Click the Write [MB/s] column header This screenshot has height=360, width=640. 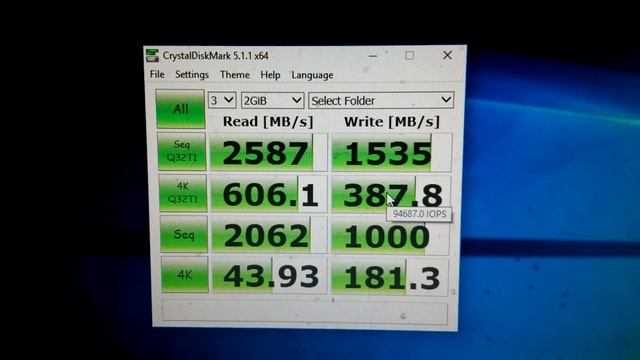[392, 122]
